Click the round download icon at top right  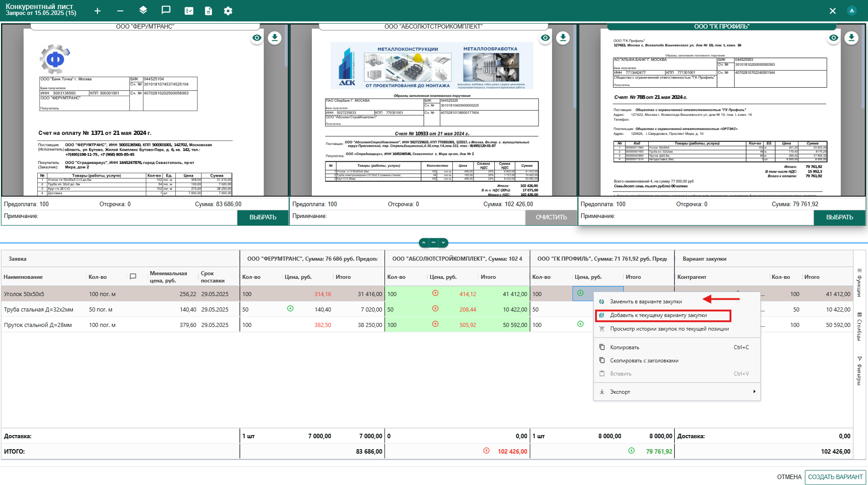tap(852, 10)
